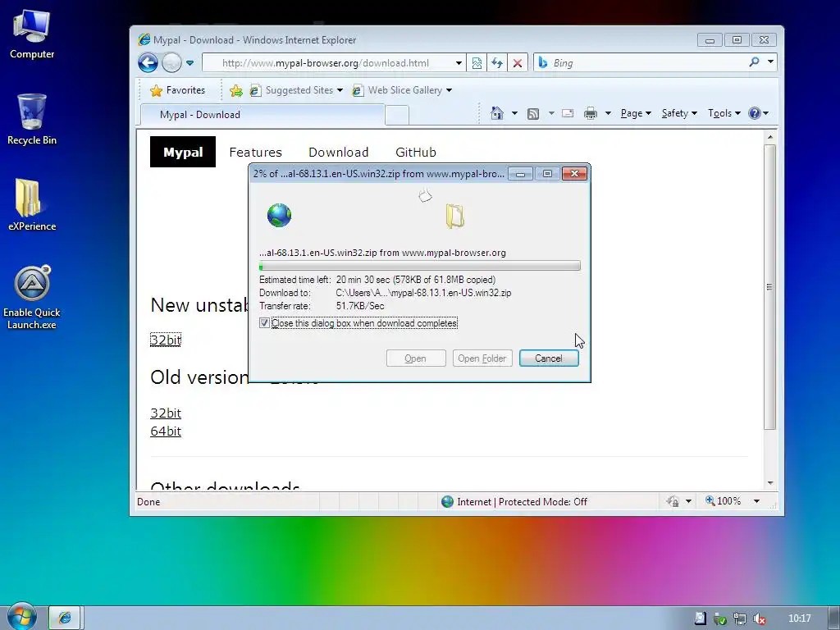Click the Help question mark icon
The width and height of the screenshot is (840, 630).
(755, 113)
